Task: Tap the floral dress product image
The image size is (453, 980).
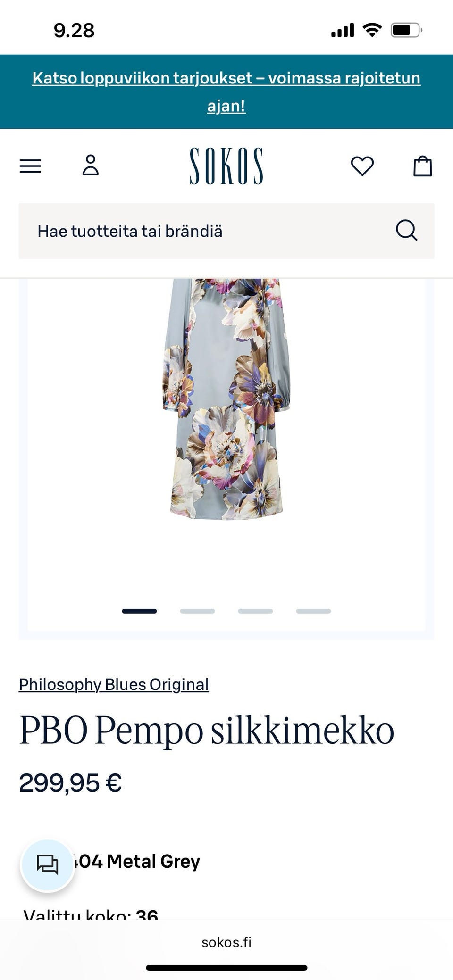Action: (x=226, y=399)
